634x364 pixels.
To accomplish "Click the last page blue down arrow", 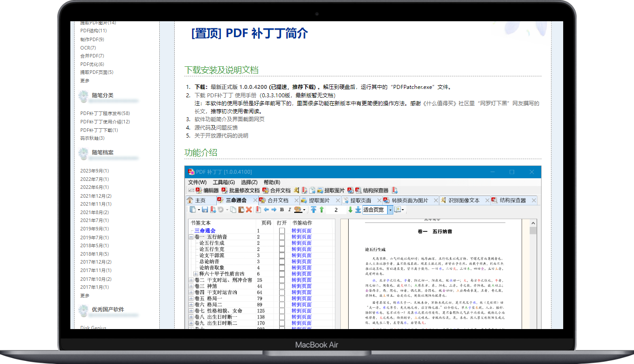I will point(358,210).
